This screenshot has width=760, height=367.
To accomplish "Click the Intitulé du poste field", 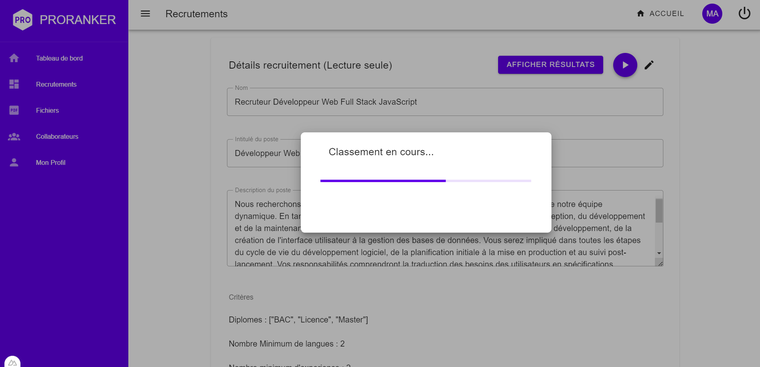I will tap(445, 153).
